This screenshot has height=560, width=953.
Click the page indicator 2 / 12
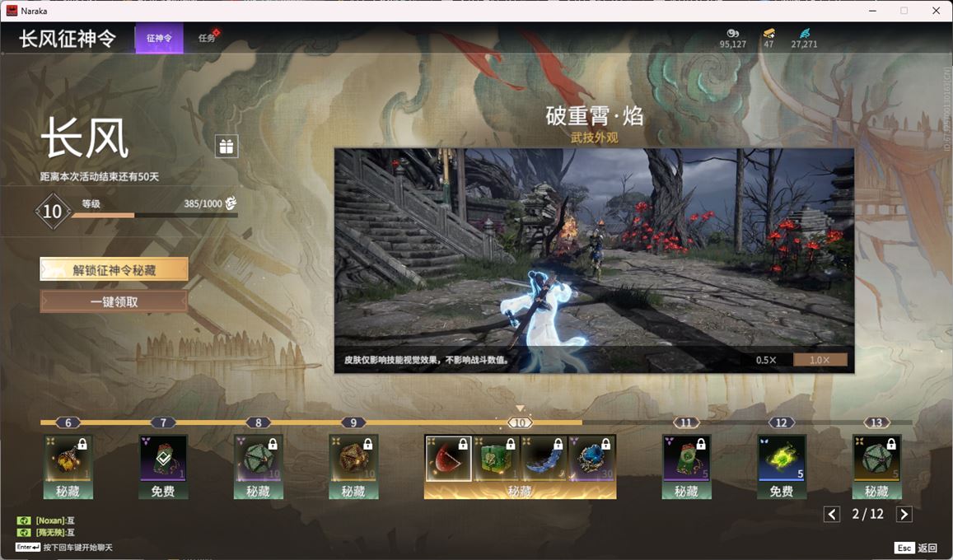click(x=868, y=515)
